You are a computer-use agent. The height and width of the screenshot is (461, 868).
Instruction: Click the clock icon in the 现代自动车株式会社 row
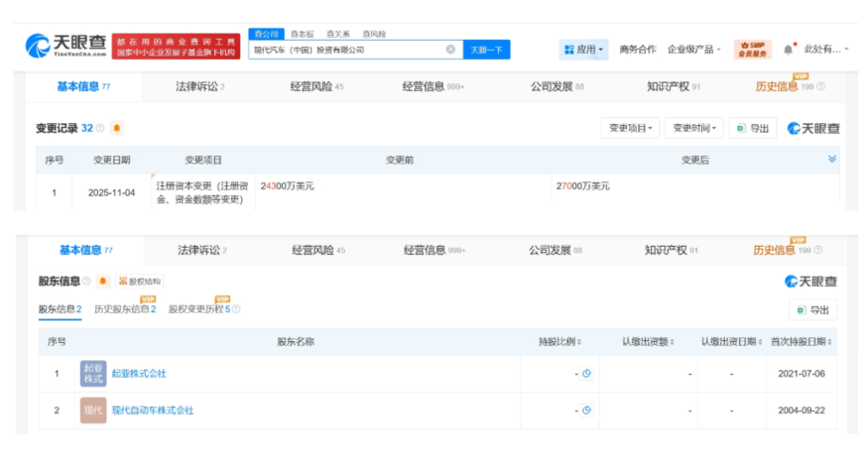[586, 410]
